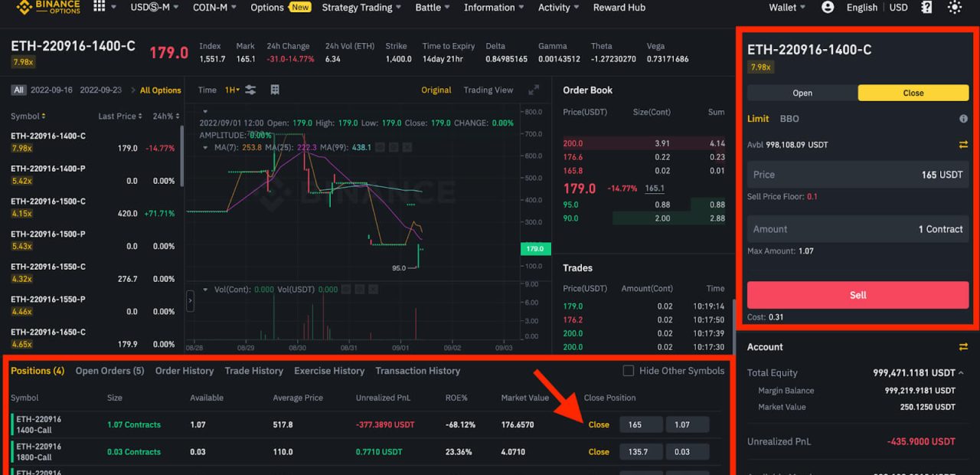Switch order panel to Open side
Viewport: 980px width, 475px height.
(802, 92)
